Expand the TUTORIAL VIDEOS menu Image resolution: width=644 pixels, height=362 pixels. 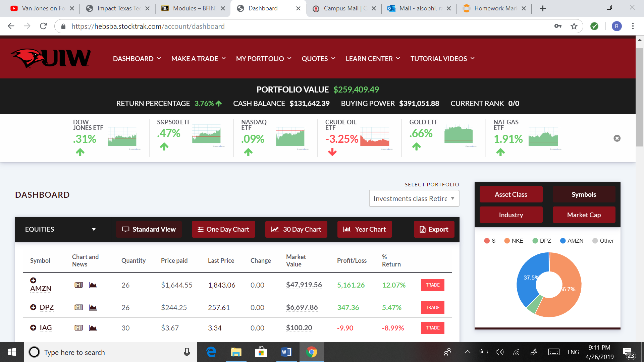442,59
